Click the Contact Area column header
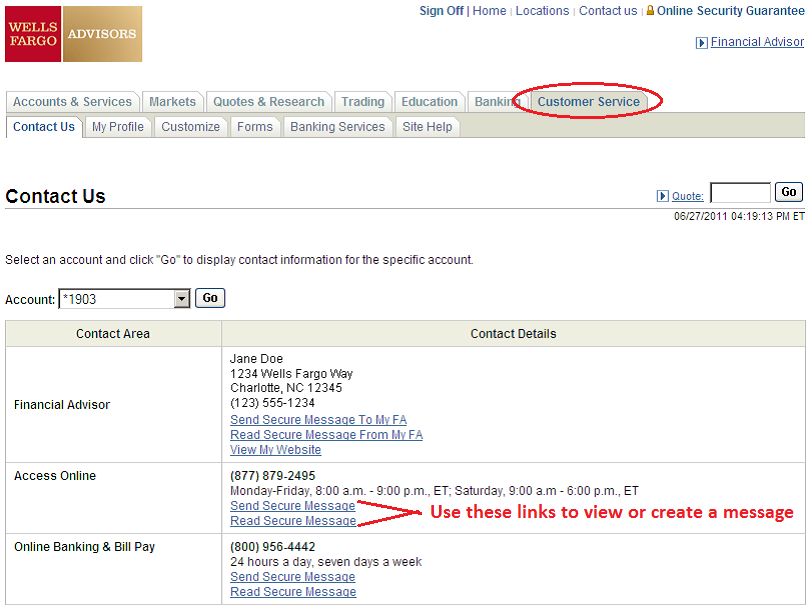Screen dimensions: 812x612 click(x=113, y=334)
